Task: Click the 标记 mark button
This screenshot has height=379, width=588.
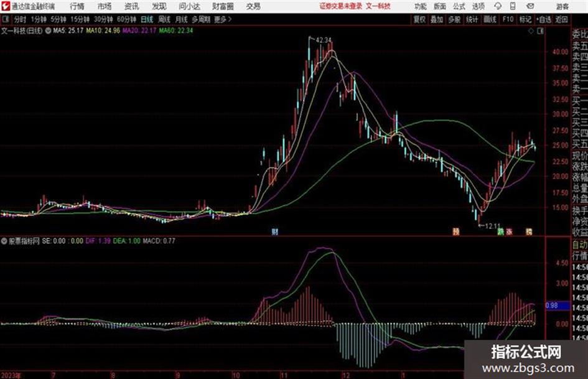Action: point(525,19)
